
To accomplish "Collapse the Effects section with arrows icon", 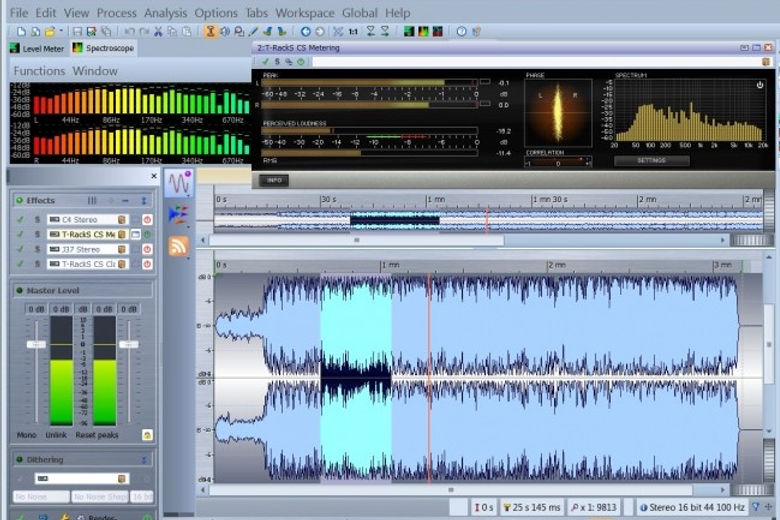I will [144, 201].
